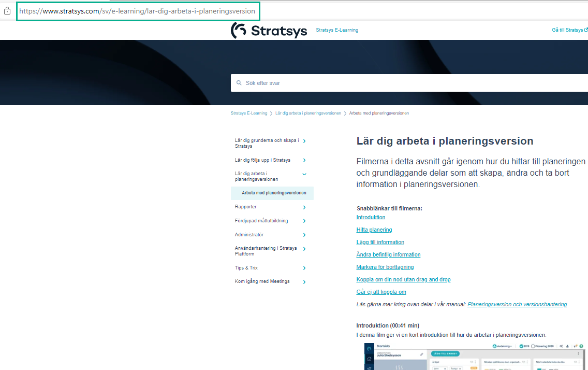588x370 pixels.
Task: Click the padlock icon in address bar
Action: tap(7, 11)
